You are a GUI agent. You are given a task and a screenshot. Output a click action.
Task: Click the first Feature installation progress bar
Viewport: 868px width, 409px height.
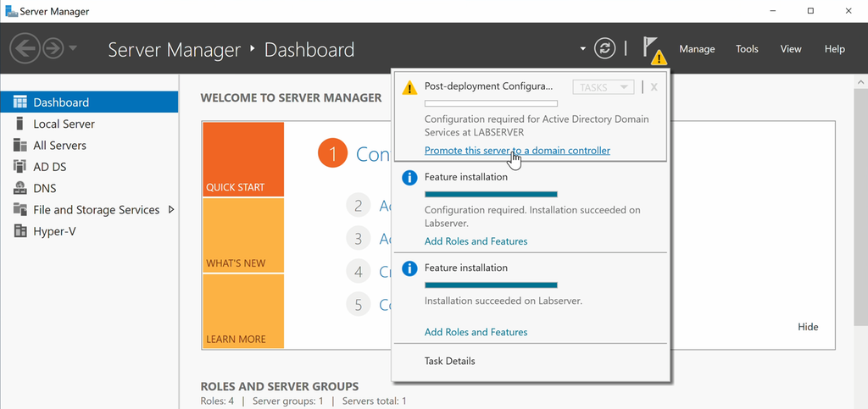point(491,194)
